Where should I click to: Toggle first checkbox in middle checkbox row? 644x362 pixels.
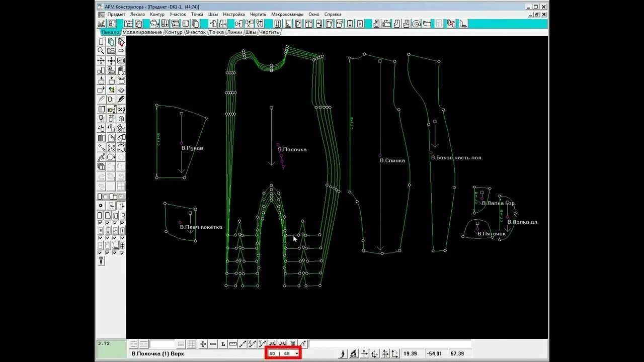click(100, 237)
